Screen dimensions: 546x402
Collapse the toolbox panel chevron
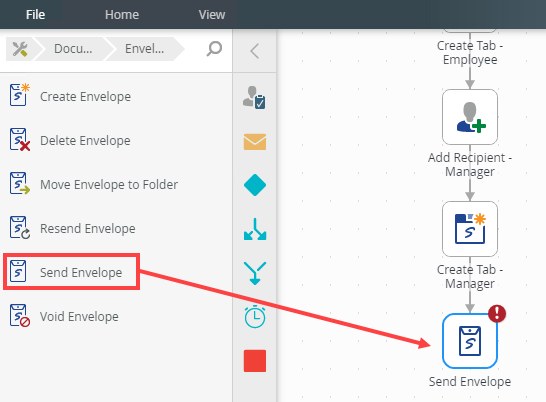(x=255, y=51)
